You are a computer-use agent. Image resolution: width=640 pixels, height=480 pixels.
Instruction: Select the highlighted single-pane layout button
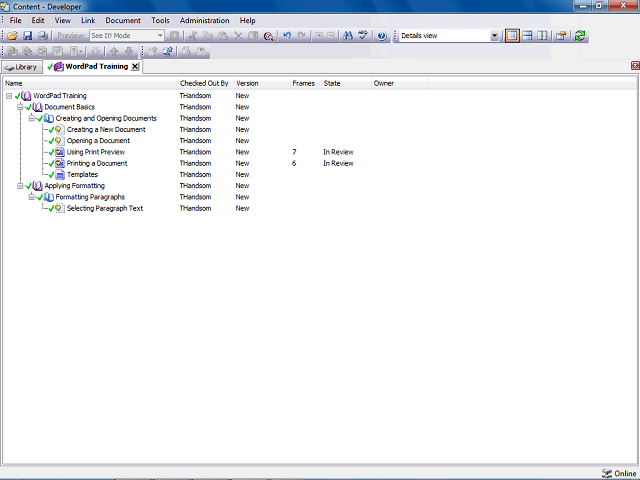pyautogui.click(x=512, y=36)
